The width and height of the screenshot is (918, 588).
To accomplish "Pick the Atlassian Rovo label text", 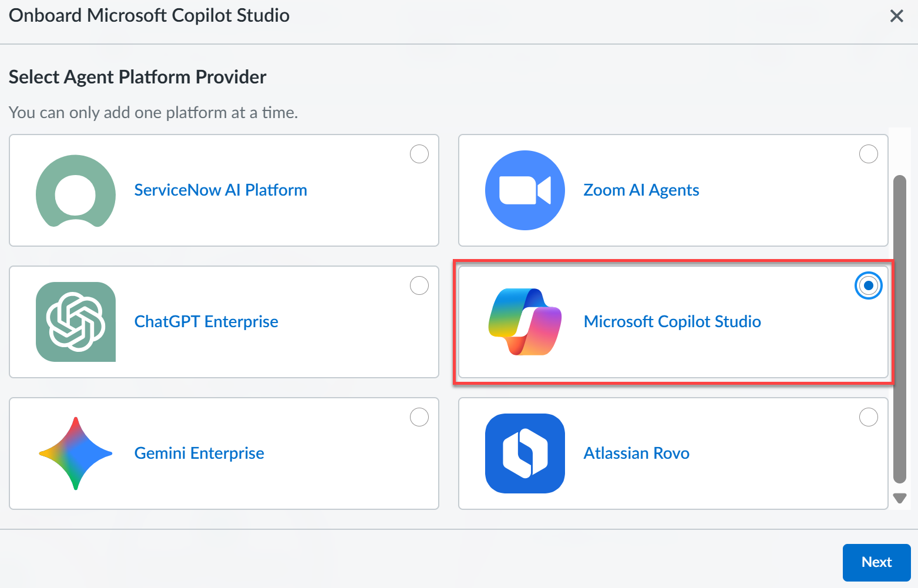I will pos(636,453).
